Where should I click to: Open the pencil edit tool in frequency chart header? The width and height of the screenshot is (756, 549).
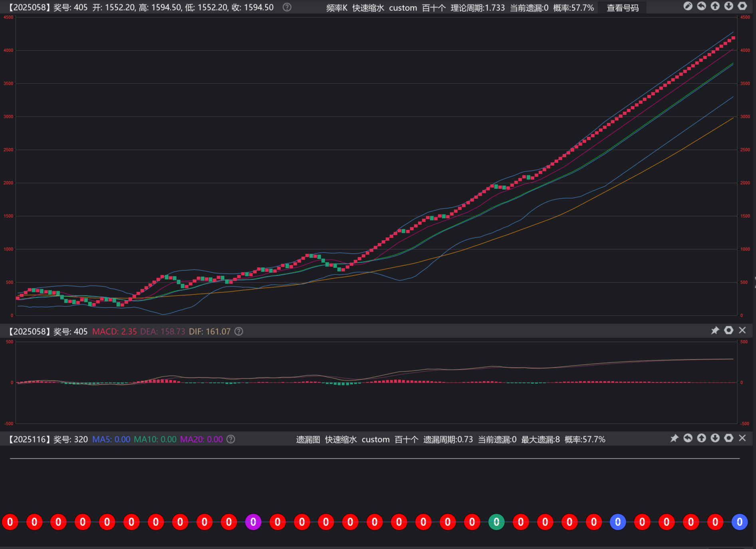click(688, 6)
